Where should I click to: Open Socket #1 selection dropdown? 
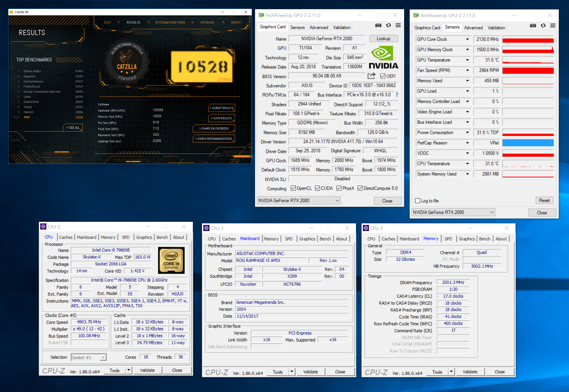[x=89, y=357]
